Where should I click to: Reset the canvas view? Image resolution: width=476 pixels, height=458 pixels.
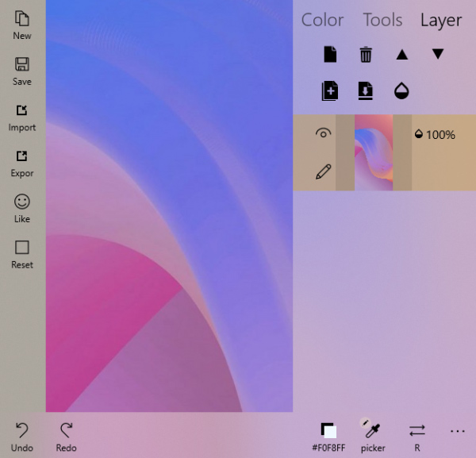point(22,255)
